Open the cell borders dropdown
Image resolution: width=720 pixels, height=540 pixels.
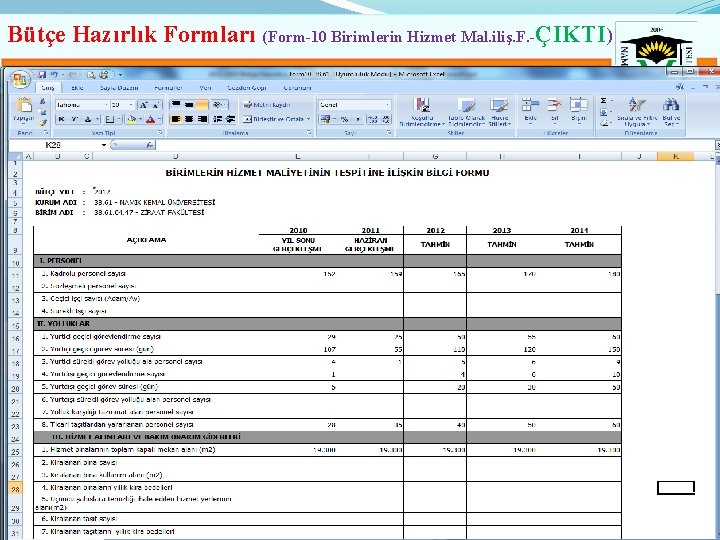tap(118, 119)
